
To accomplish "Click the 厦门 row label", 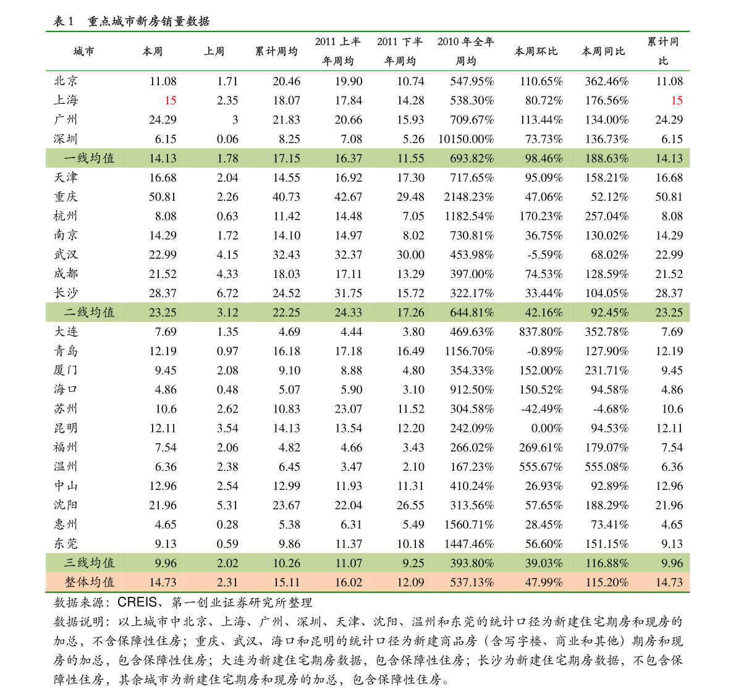I will click(66, 370).
